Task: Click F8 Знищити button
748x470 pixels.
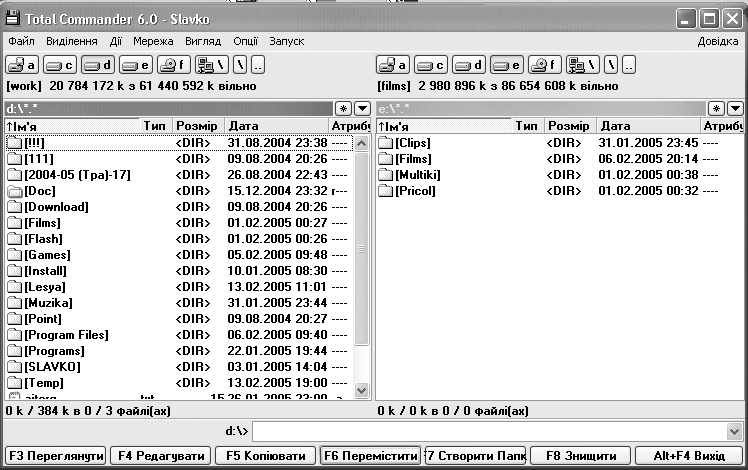Action: coord(581,456)
